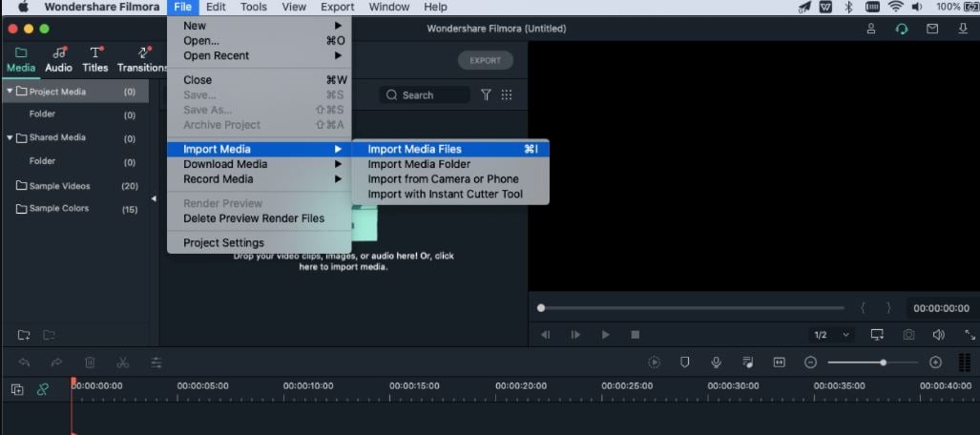Image resolution: width=980 pixels, height=435 pixels.
Task: Expand the New submenu
Action: pos(260,26)
